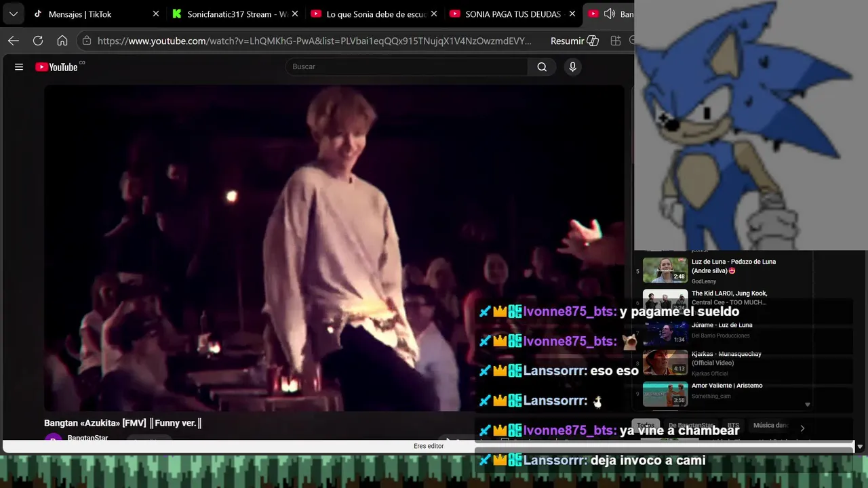The image size is (868, 488).
Task: Play 'Amor Valiente | Aristemo' thumbnail
Action: (x=665, y=394)
